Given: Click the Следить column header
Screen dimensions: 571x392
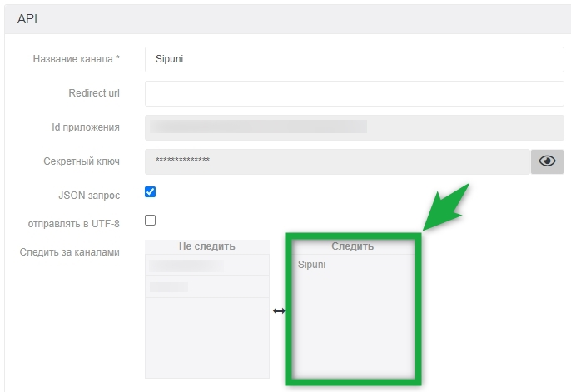Looking at the screenshot, I should [x=352, y=246].
